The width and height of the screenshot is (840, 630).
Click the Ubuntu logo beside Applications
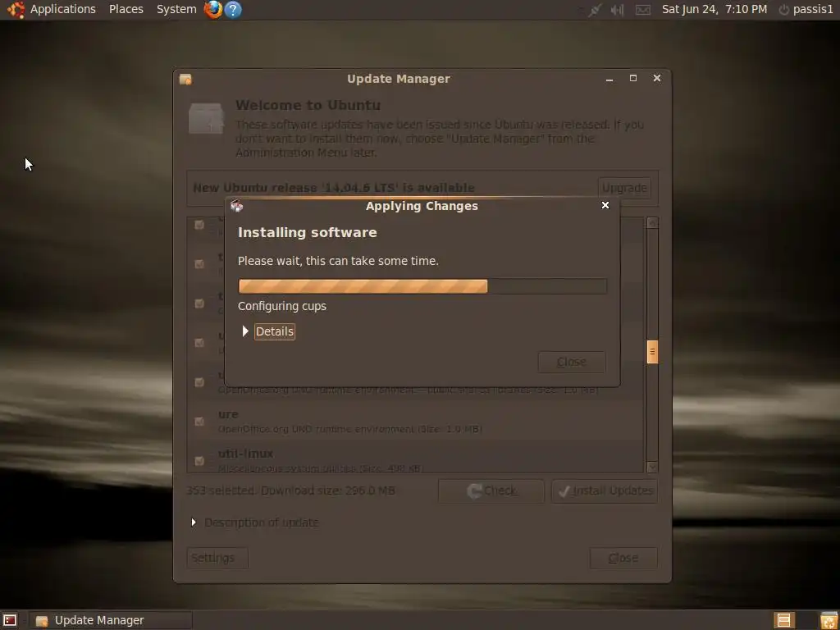tap(16, 9)
